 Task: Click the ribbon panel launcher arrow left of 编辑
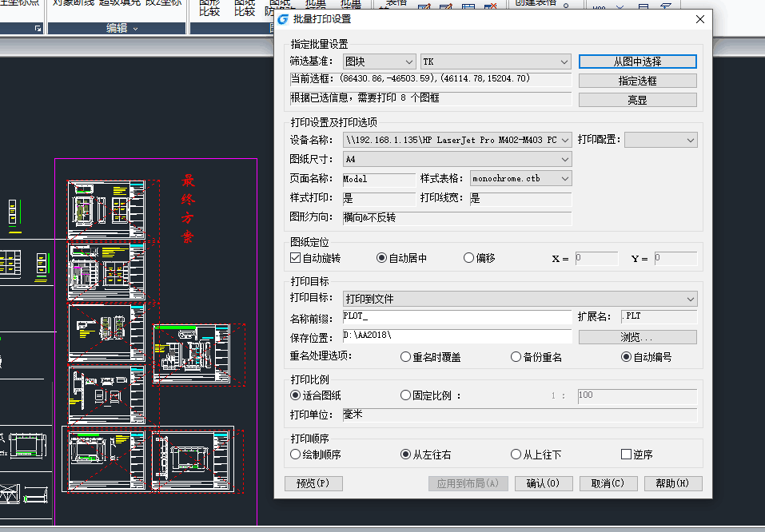pos(38,29)
